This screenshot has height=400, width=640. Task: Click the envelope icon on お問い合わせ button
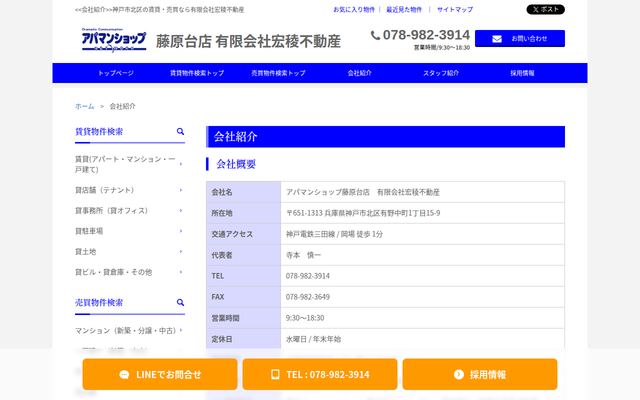pos(497,39)
